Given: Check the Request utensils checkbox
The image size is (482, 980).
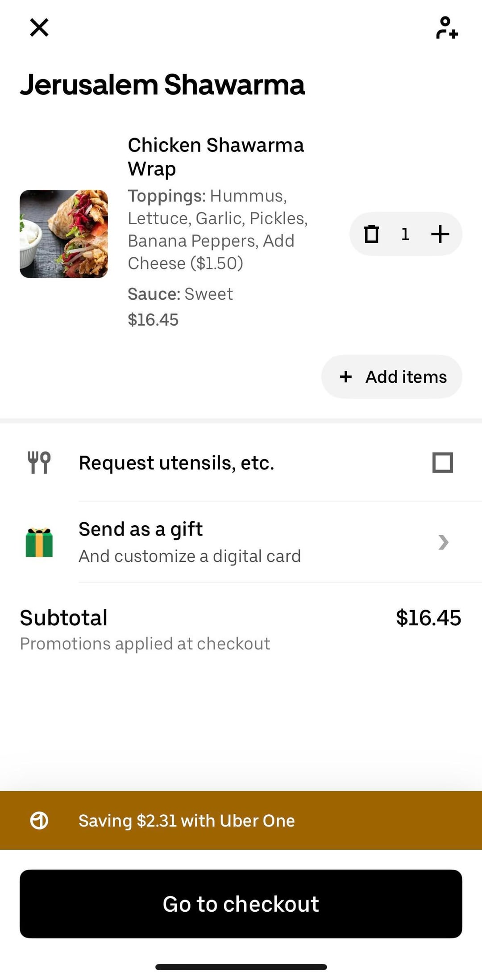Looking at the screenshot, I should (x=442, y=462).
